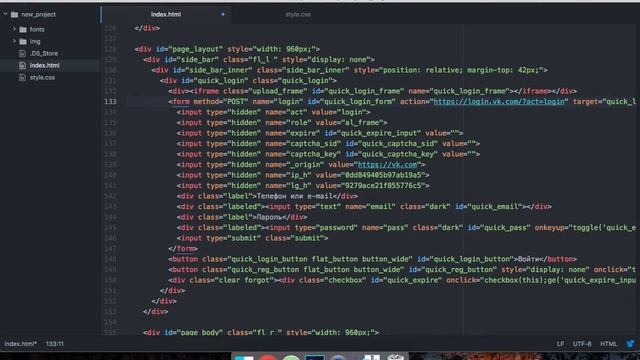Collapse the new_project root folder chevron

click(x=6, y=14)
